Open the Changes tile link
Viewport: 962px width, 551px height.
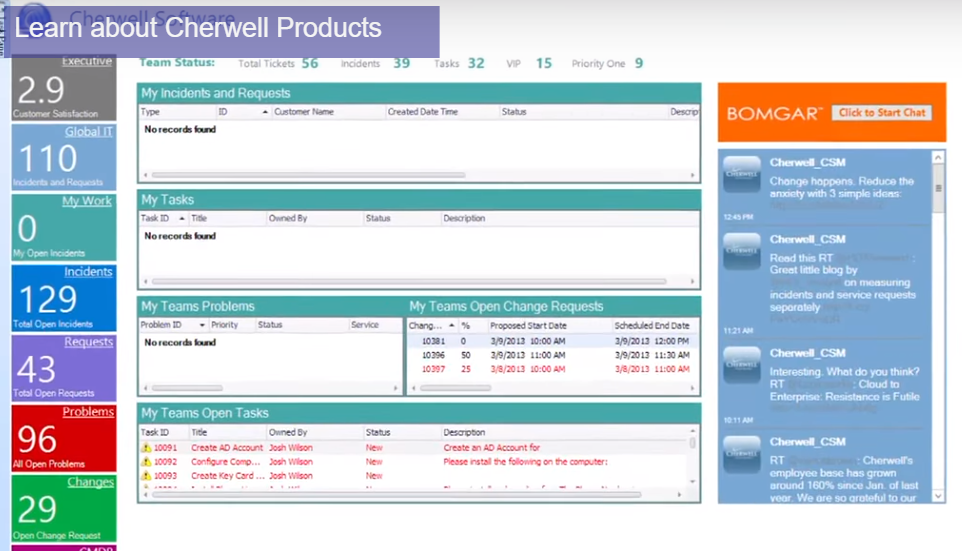pos(90,482)
